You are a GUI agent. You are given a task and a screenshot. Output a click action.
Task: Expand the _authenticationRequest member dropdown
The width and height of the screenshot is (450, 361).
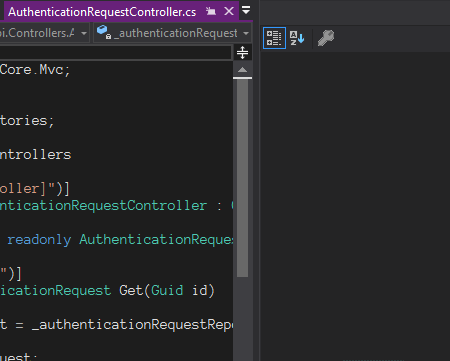[246, 33]
